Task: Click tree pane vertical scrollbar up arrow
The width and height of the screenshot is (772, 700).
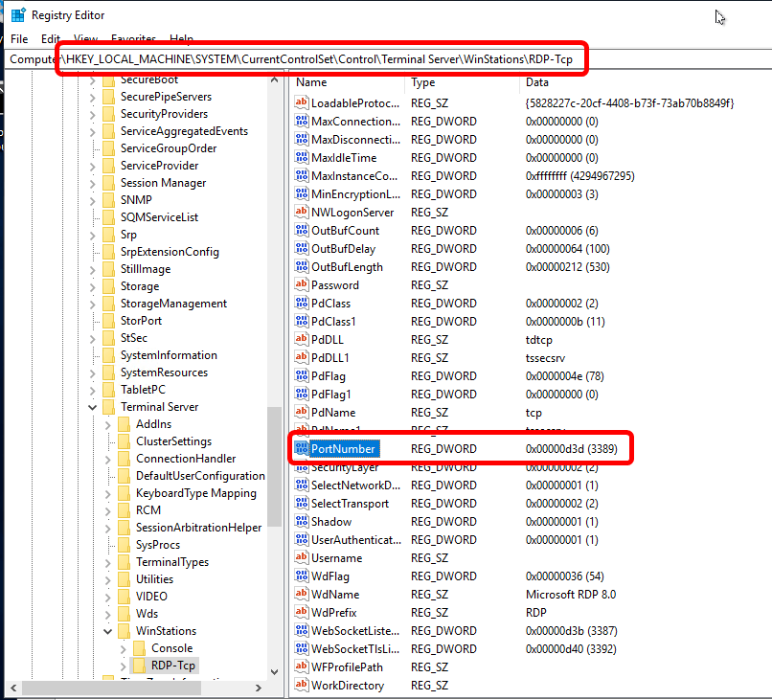Action: pyautogui.click(x=275, y=79)
